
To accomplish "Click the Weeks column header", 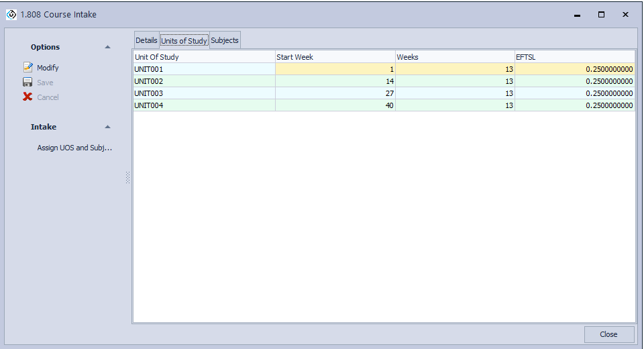I will point(454,57).
